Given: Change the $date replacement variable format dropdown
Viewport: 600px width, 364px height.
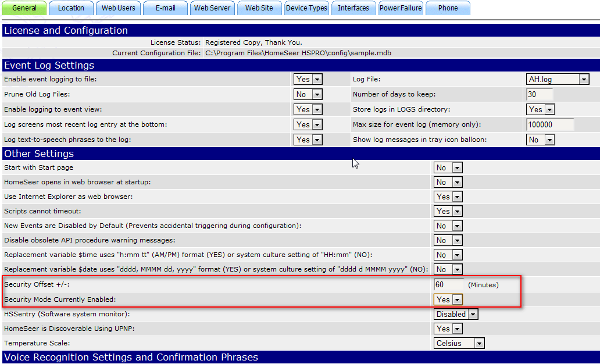Looking at the screenshot, I should (x=448, y=269).
